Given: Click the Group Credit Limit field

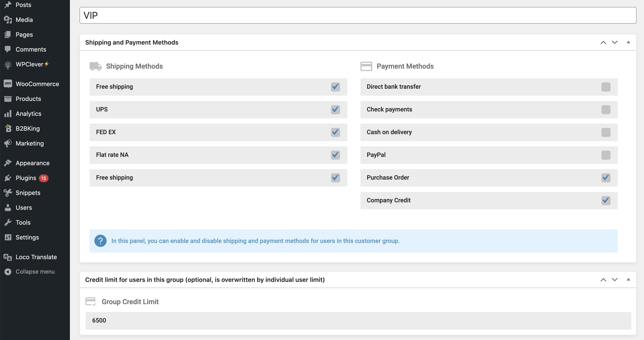Looking at the screenshot, I should tap(358, 321).
